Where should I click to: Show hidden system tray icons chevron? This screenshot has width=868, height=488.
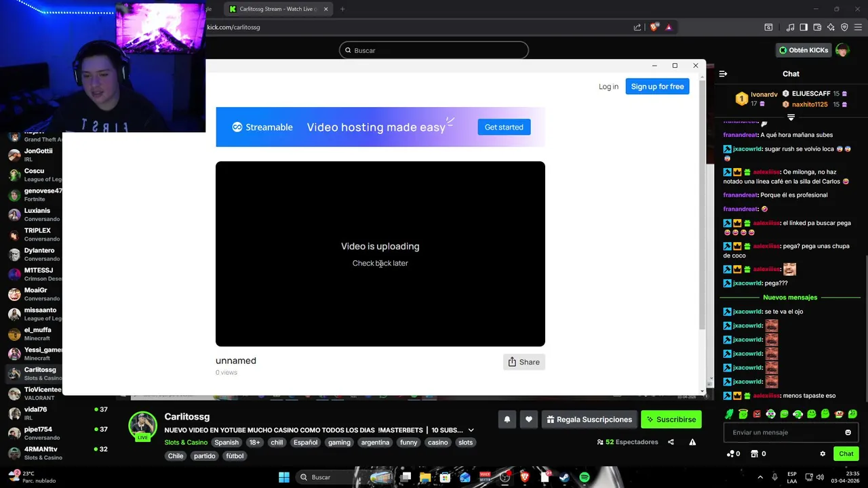(x=760, y=477)
